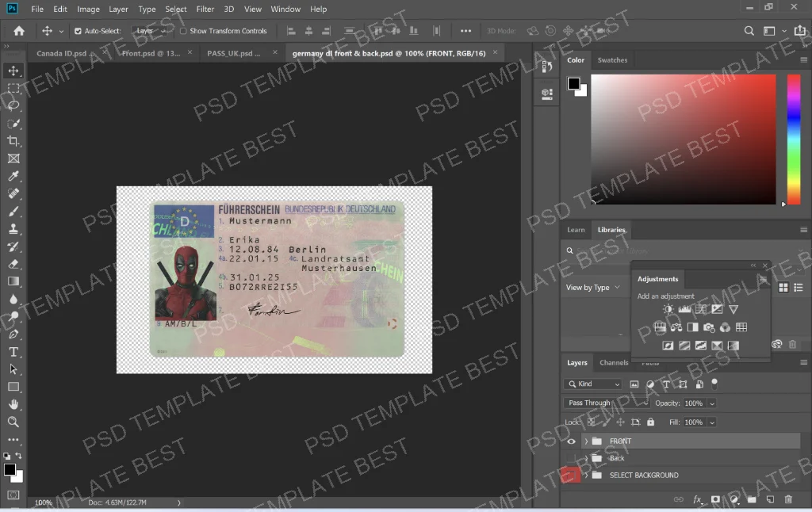Viewport: 812px width, 512px height.
Task: Add a Brightness/Contrast adjustment
Action: [668, 309]
